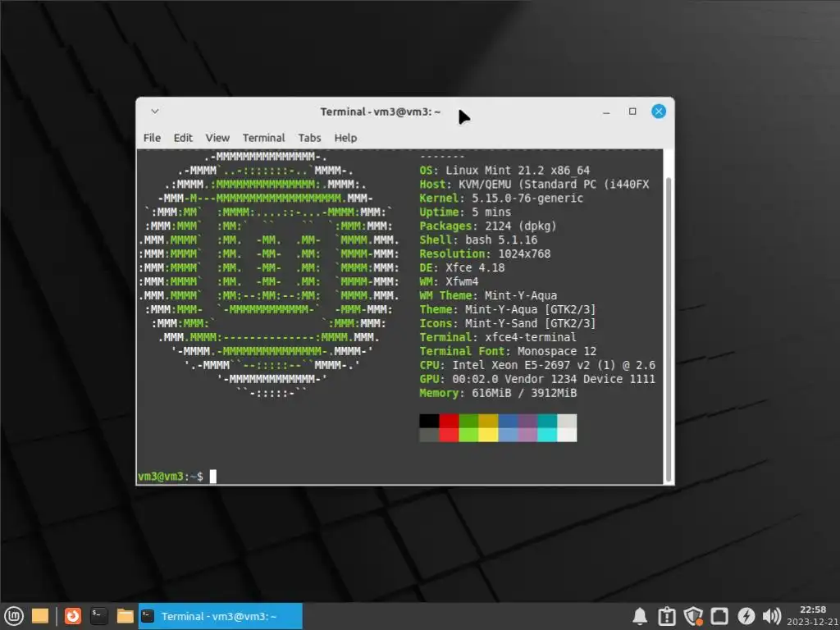Click the dark yellow color block in neofetch
The image size is (840, 630).
(x=488, y=421)
